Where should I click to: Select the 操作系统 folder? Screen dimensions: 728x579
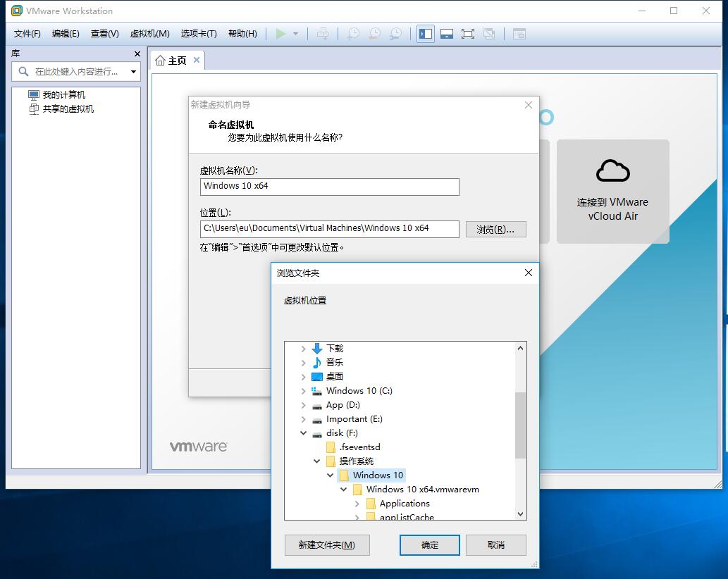(356, 461)
